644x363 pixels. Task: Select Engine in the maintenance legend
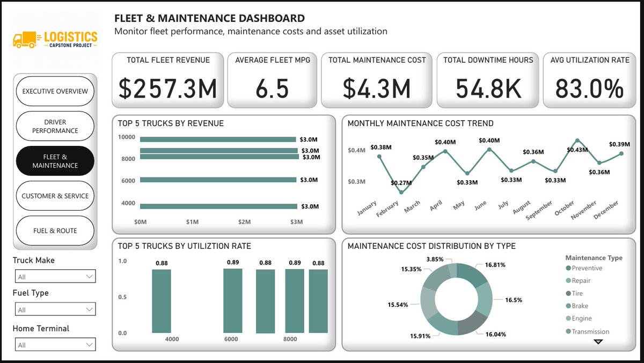tap(579, 318)
